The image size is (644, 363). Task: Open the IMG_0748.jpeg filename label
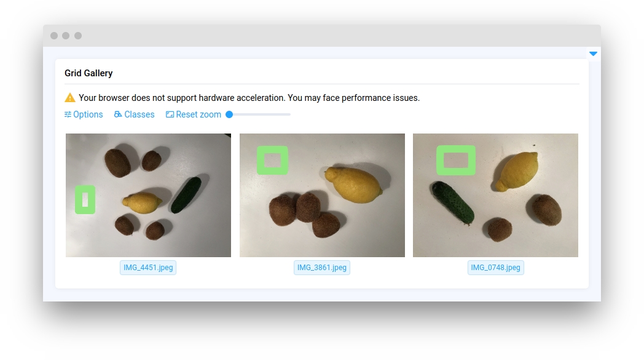click(x=496, y=268)
